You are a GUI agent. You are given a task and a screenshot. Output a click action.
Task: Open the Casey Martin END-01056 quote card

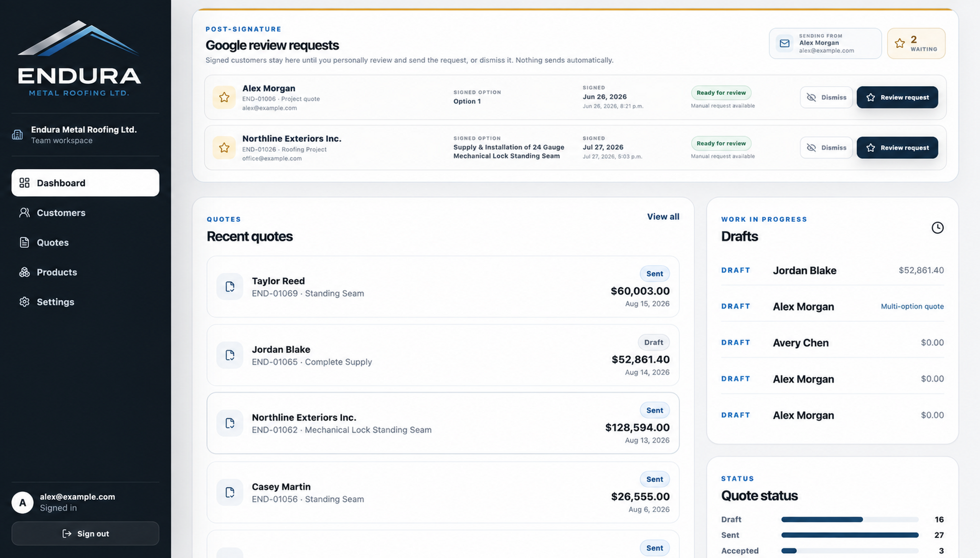[x=443, y=492]
